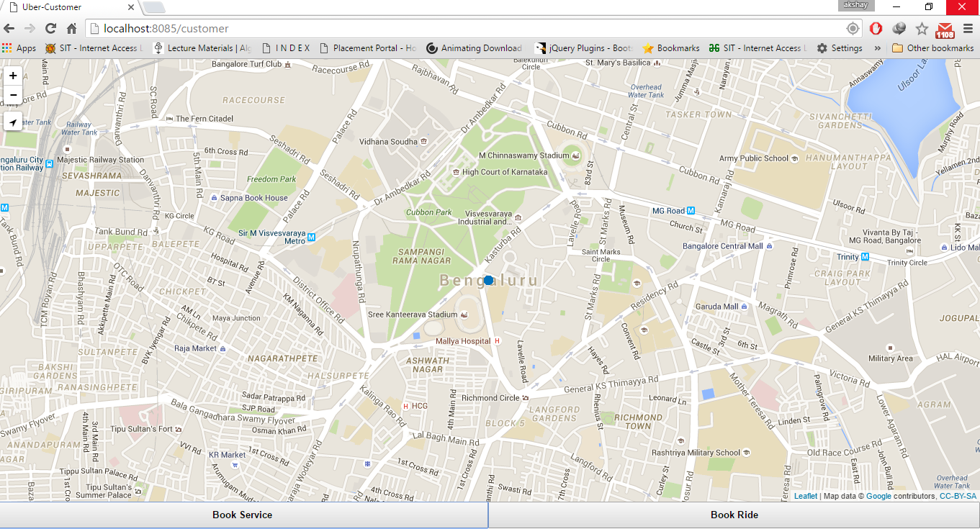Open the Apps bookmarks shortcut
This screenshot has width=980, height=529.
[x=19, y=48]
